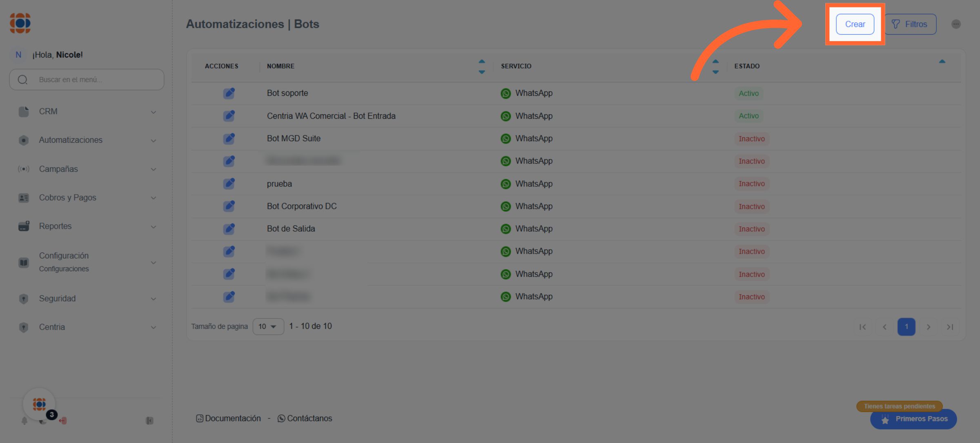Toggle Estado column sort arrow
This screenshot has width=980, height=443.
click(942, 62)
